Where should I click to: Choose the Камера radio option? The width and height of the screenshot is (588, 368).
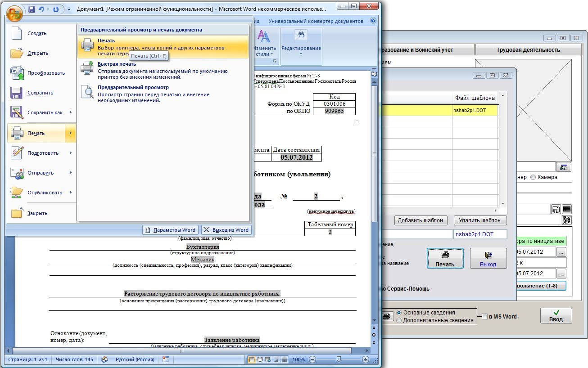[x=533, y=177]
